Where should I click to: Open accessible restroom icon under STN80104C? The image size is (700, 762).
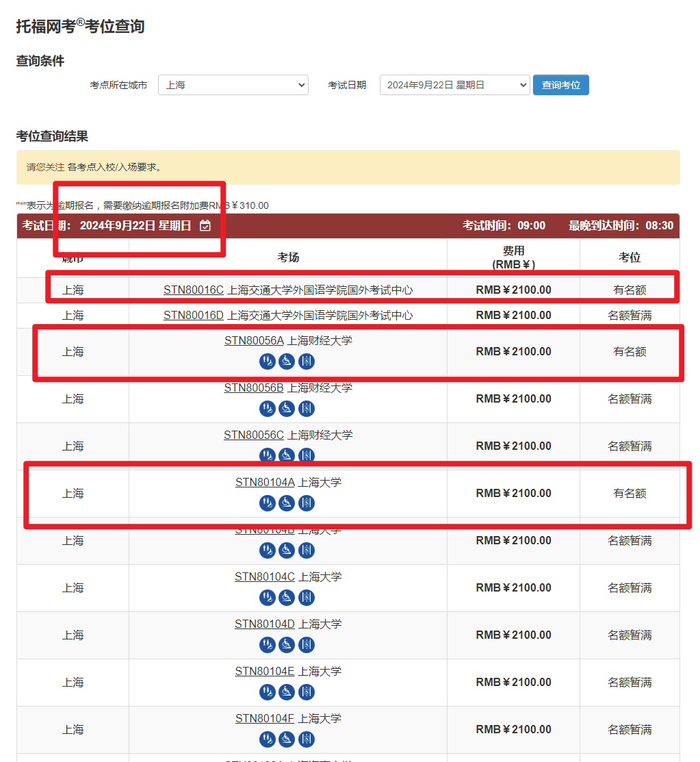tap(267, 597)
